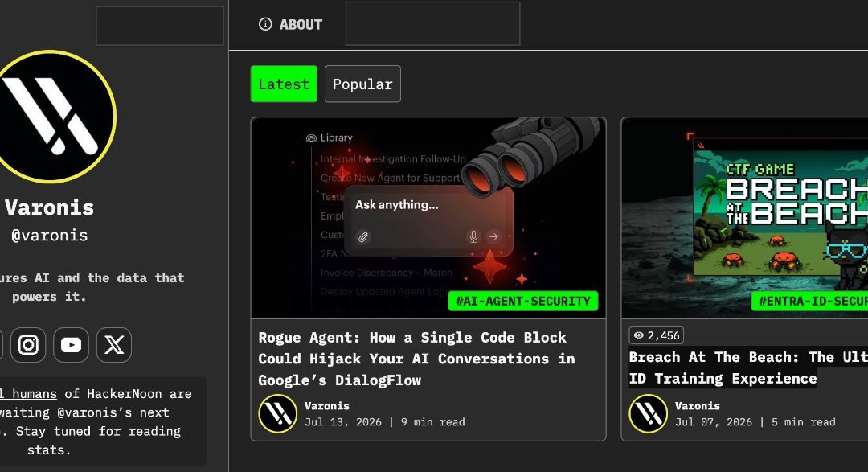Click the large Varonis profile logo

coord(51,117)
